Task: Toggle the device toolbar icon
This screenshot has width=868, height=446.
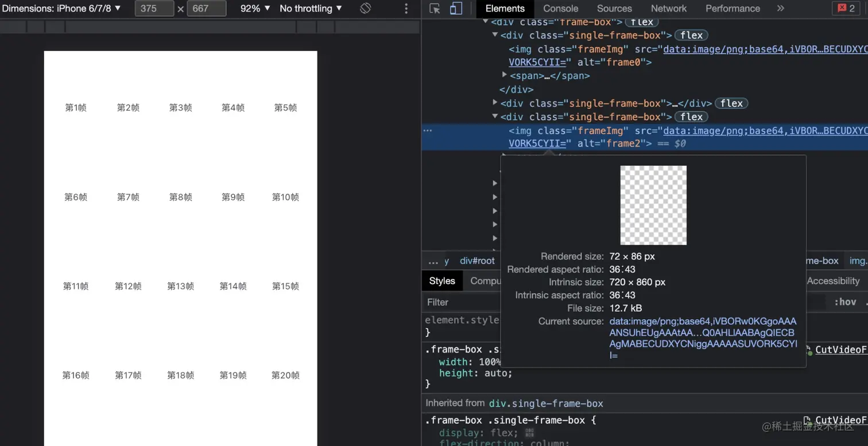Action: pyautogui.click(x=456, y=9)
